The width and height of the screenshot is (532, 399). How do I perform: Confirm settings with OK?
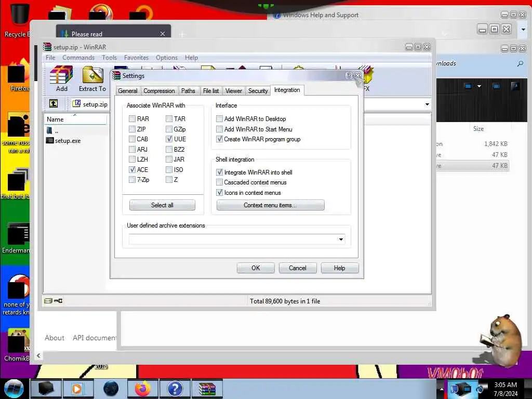point(256,268)
